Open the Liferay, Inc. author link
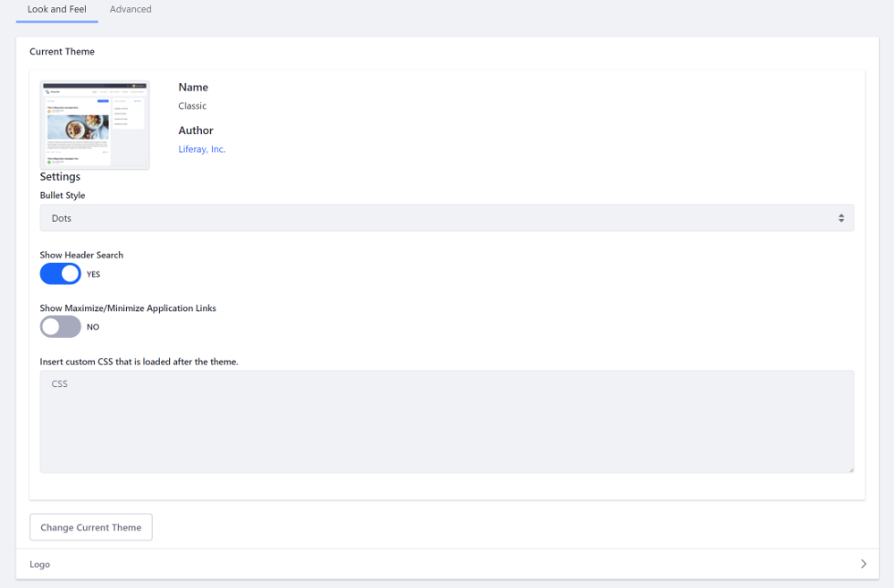The height and width of the screenshot is (588, 894). pos(202,149)
